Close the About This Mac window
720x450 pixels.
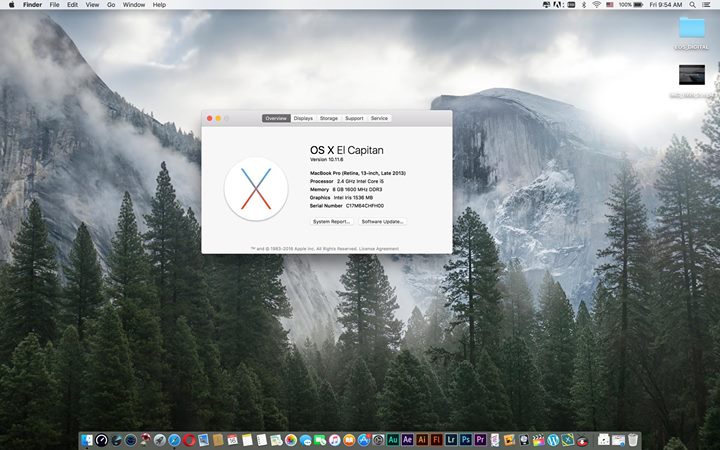[x=209, y=118]
